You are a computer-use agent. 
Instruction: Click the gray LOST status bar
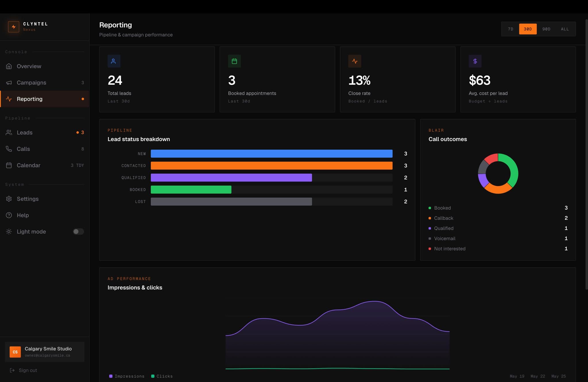(x=231, y=202)
